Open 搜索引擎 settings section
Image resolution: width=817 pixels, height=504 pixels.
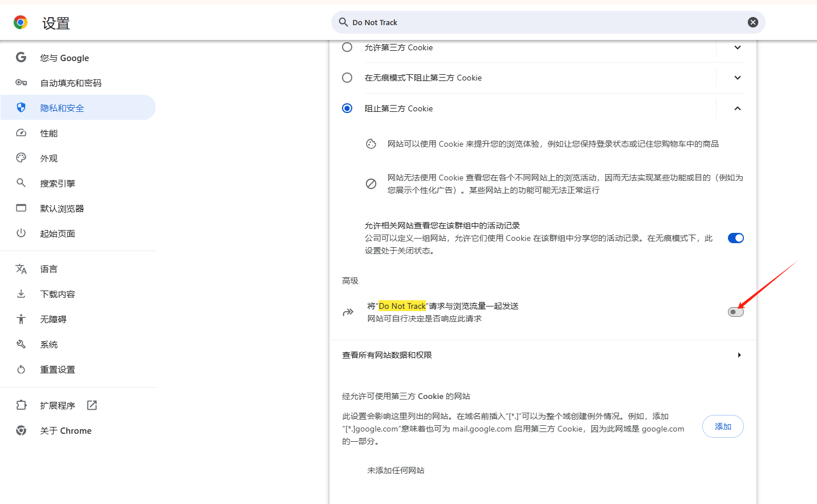click(78, 183)
